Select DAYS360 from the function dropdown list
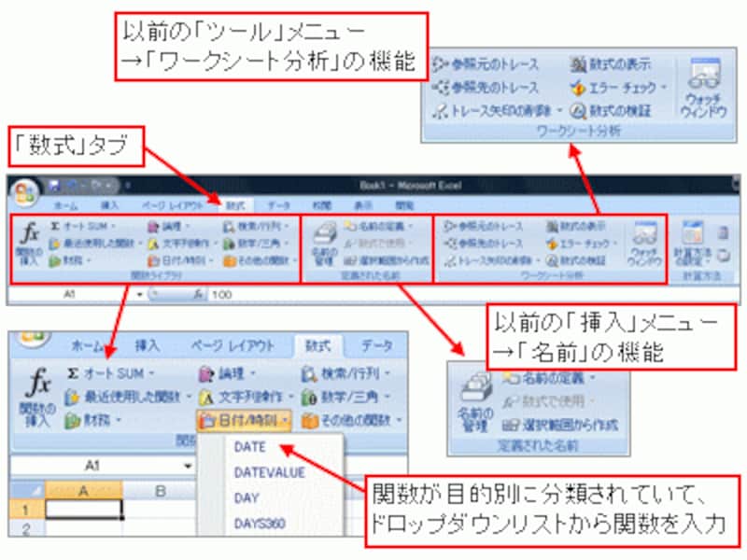This screenshot has width=747, height=560. 260,524
